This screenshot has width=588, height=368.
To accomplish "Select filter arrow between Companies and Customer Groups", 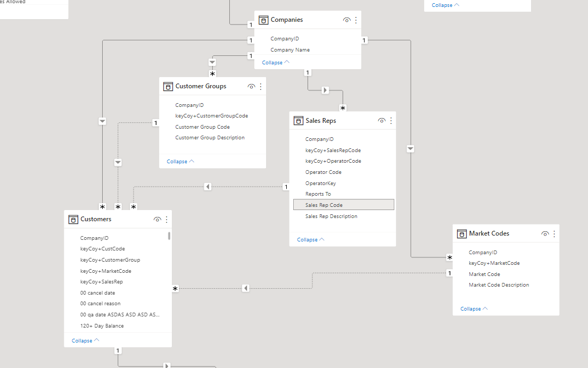I will (212, 62).
